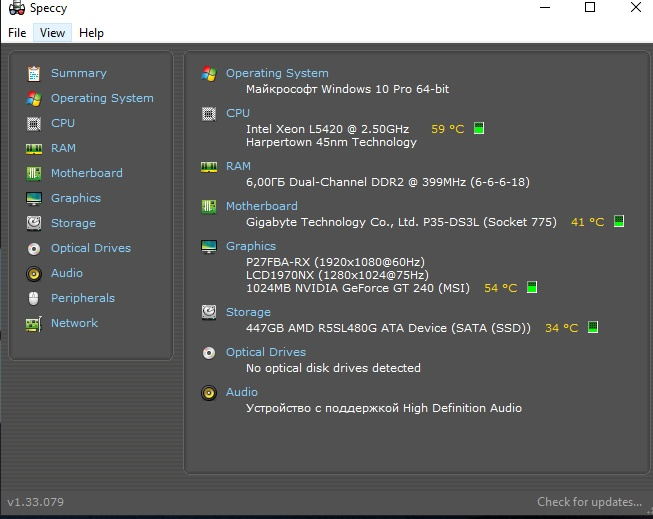Viewport: 653px width, 519px height.
Task: Click the v1.33.079 version text
Action: click(x=35, y=502)
